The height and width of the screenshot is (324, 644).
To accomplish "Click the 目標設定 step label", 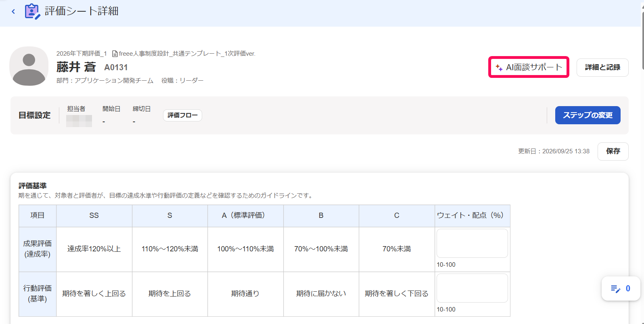I will [x=35, y=115].
